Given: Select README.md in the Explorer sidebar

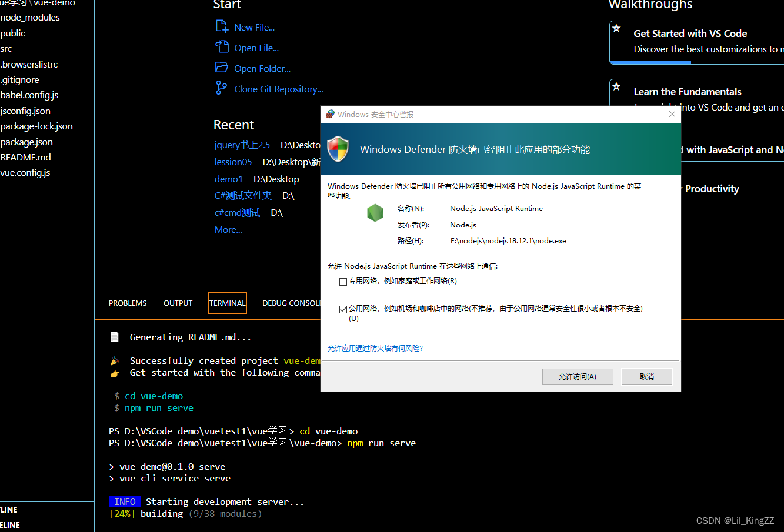Looking at the screenshot, I should coord(25,157).
